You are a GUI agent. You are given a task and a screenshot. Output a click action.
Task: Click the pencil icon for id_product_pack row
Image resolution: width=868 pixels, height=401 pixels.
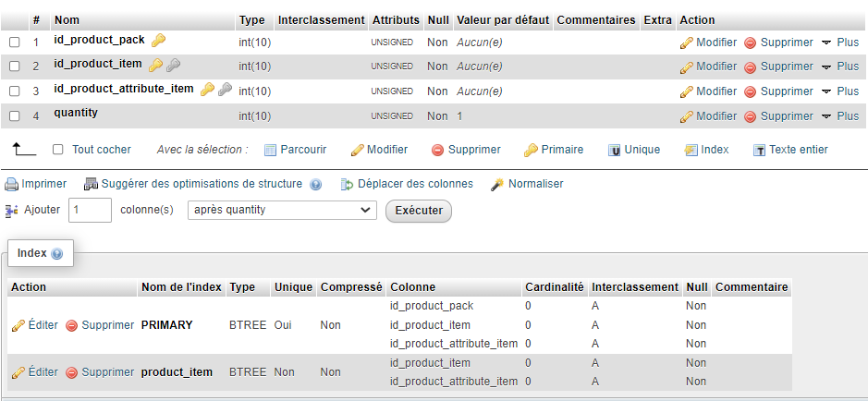[x=686, y=43]
